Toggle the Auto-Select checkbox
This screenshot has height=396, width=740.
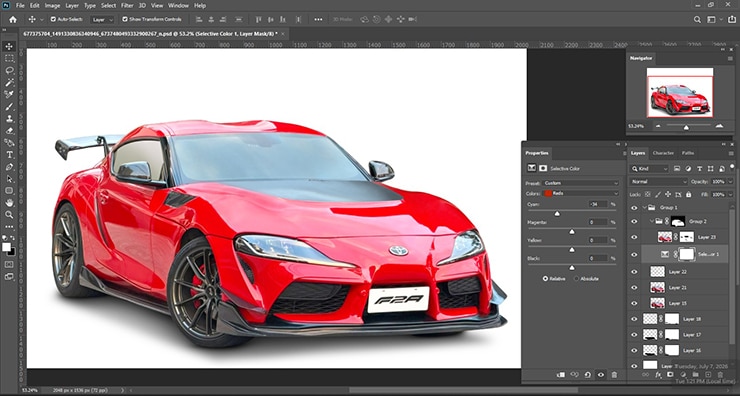pyautogui.click(x=53, y=19)
